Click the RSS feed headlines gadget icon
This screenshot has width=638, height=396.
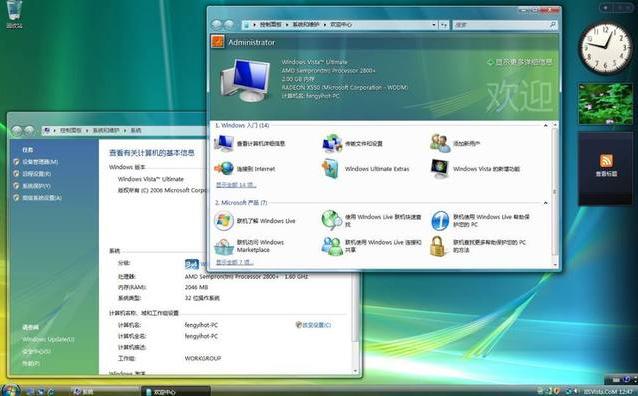(x=606, y=161)
